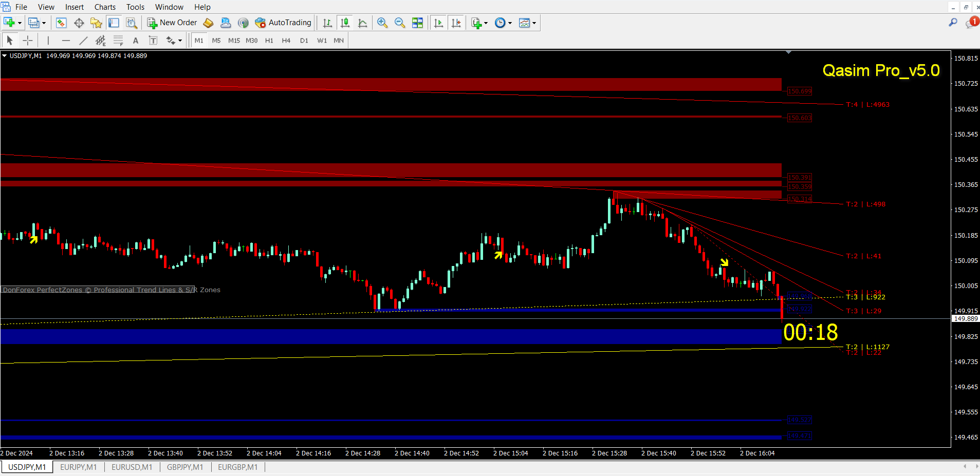Select the cursor arrow tool
The image size is (980, 476).
10,40
